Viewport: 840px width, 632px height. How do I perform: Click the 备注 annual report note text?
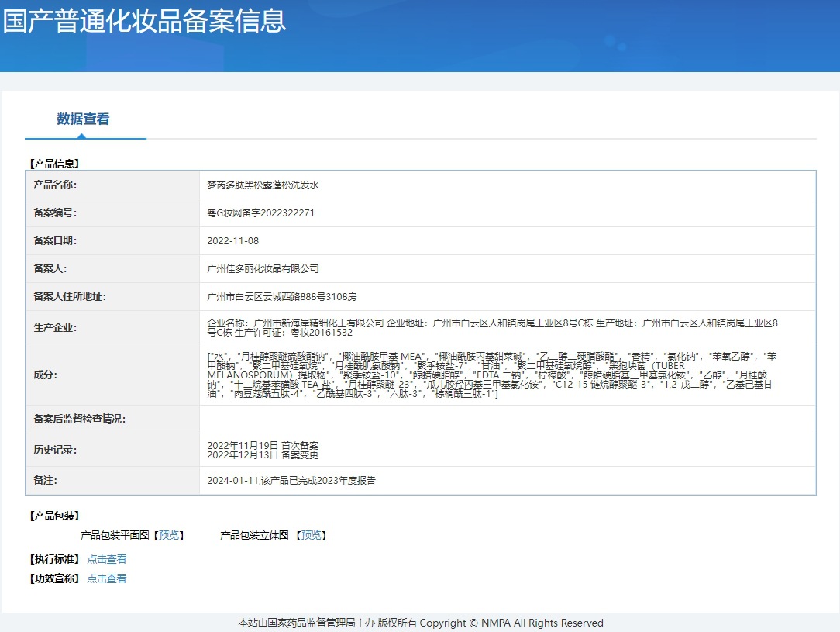(x=291, y=481)
